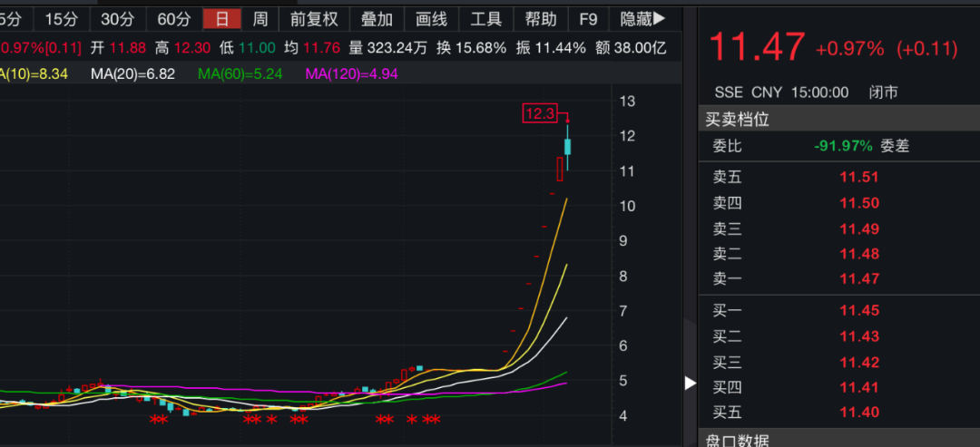Image resolution: width=980 pixels, height=447 pixels.
Task: Select the MA(120) magenta indicator label
Action: pos(351,73)
